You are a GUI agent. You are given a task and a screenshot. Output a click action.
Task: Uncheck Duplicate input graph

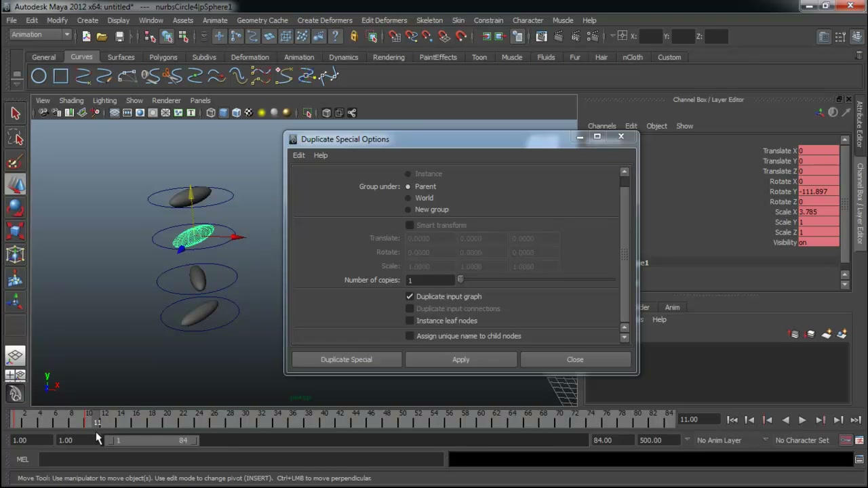click(x=410, y=296)
